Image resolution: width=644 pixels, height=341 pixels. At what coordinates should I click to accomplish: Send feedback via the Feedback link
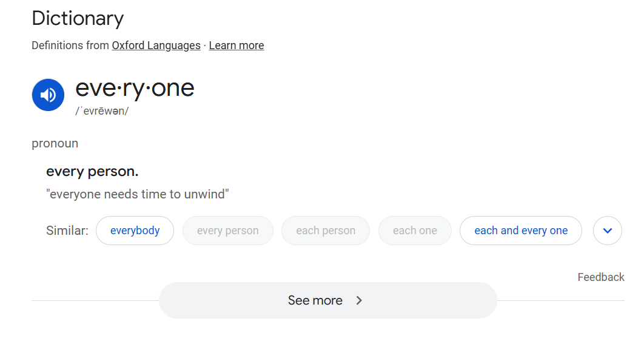click(601, 277)
